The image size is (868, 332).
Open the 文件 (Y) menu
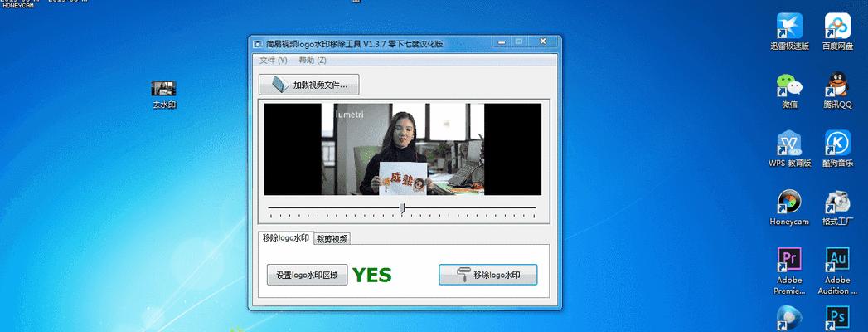tap(274, 60)
